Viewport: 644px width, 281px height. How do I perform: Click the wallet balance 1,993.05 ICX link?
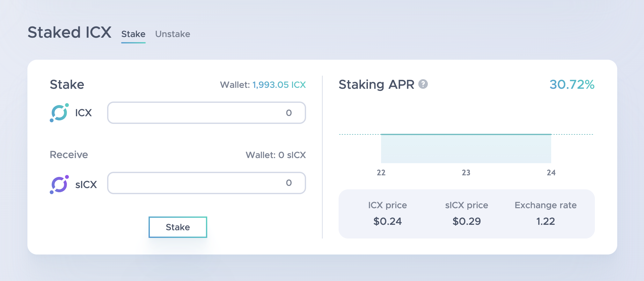coord(279,85)
